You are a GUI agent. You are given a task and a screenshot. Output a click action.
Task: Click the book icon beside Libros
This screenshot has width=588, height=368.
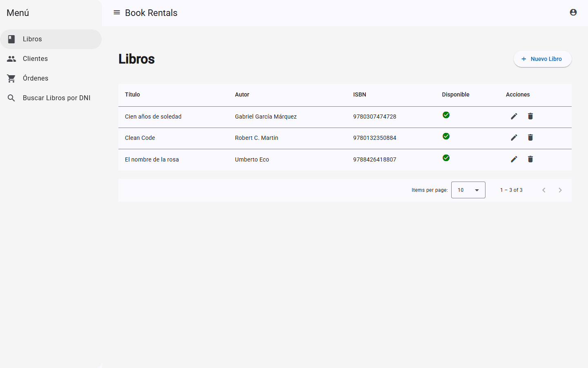pyautogui.click(x=11, y=39)
